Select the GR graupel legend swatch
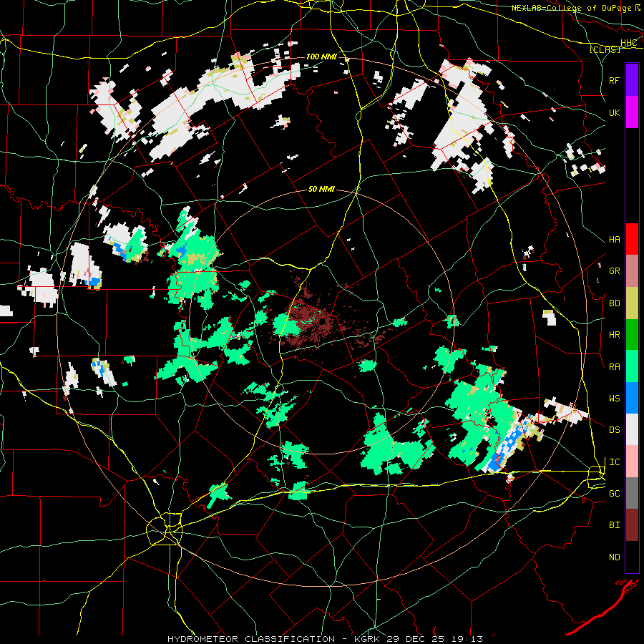The image size is (644, 644). [x=632, y=270]
